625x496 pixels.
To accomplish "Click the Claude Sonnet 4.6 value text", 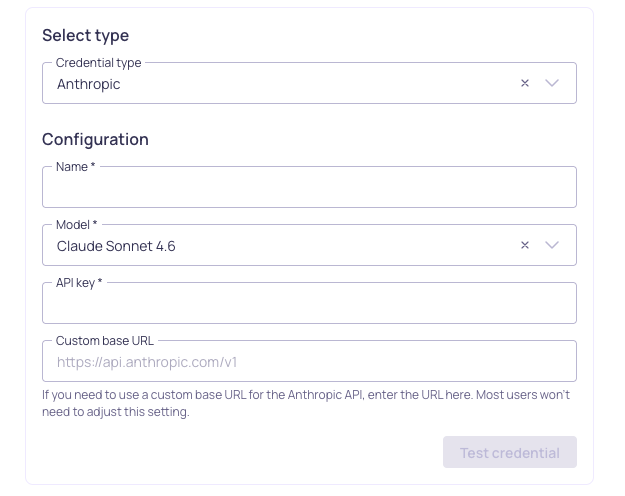I will (x=116, y=246).
